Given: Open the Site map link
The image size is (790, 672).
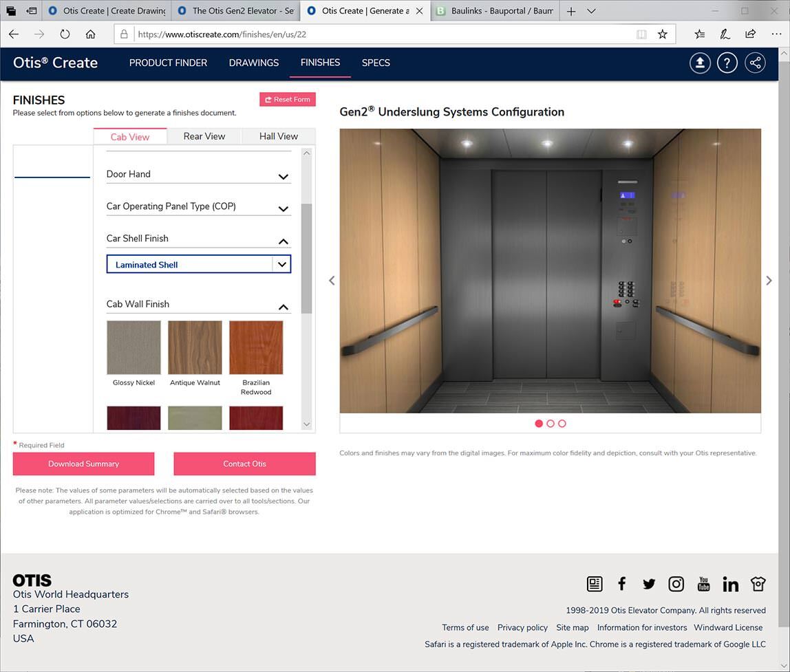Looking at the screenshot, I should [x=573, y=628].
